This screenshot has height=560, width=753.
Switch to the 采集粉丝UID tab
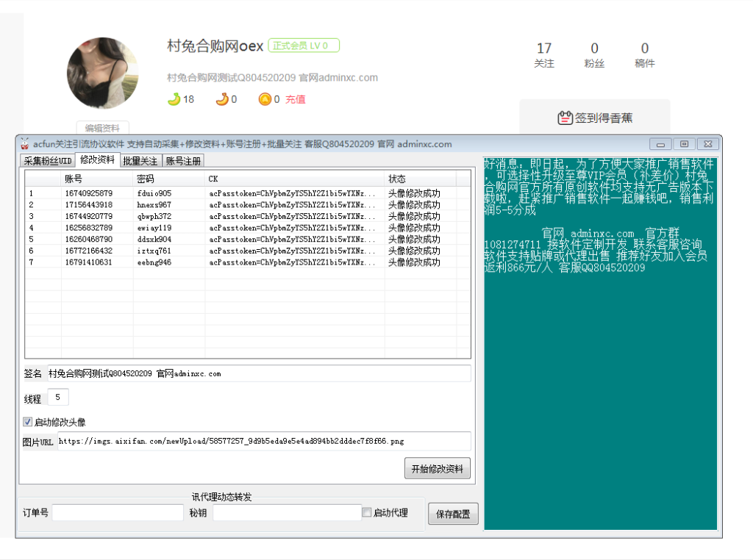coord(48,161)
